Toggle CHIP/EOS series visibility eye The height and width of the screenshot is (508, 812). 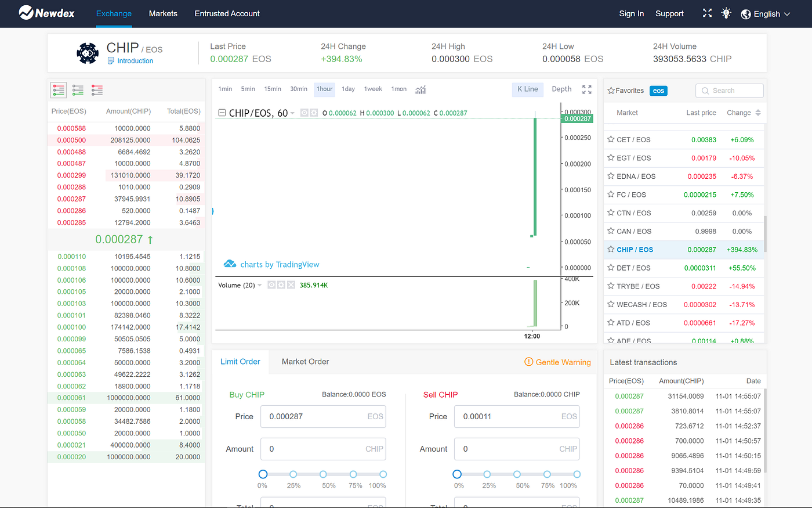(x=304, y=113)
